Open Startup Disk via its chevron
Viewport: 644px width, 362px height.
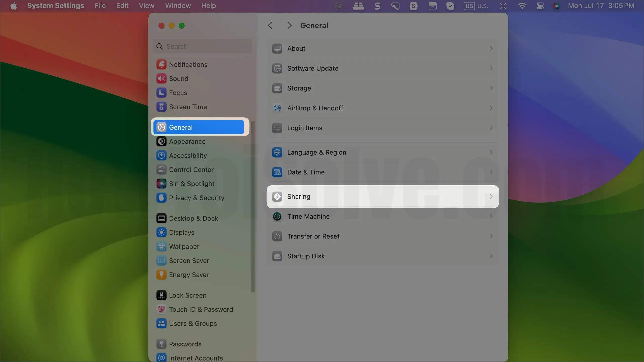pos(491,256)
